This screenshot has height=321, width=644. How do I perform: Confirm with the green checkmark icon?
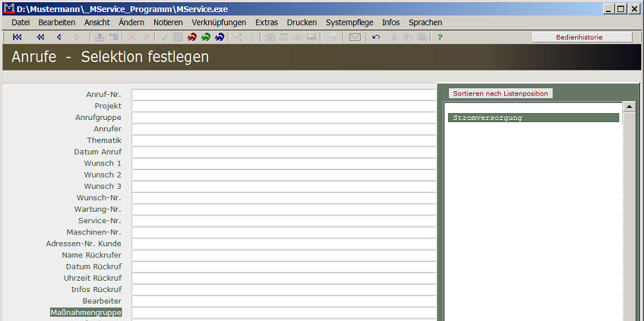pyautogui.click(x=164, y=37)
